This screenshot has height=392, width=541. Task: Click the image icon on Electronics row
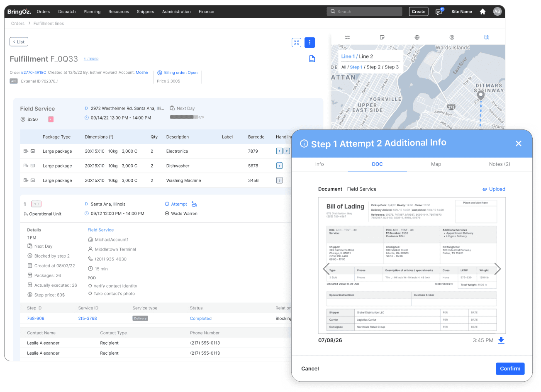(33, 151)
